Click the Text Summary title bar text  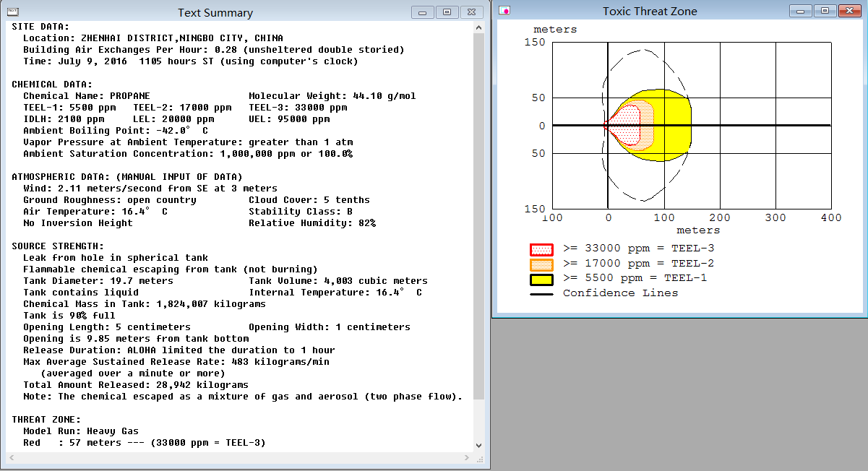point(215,13)
